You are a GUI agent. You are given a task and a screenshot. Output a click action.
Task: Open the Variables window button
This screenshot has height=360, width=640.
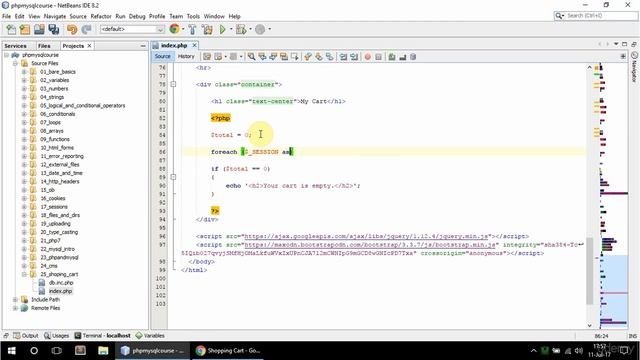(150, 336)
